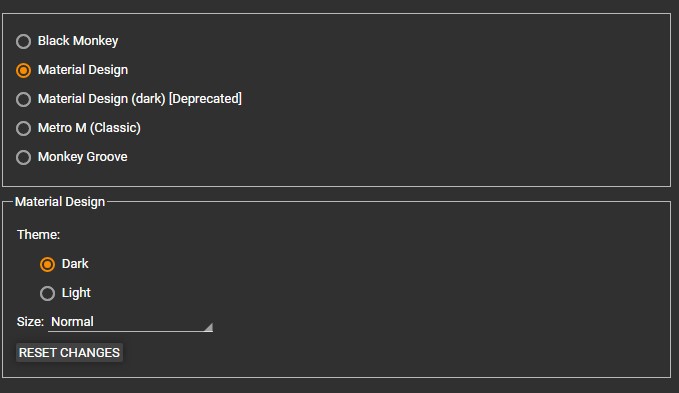Select Material Design (dark) [Deprecated] radio button
The height and width of the screenshot is (393, 679).
coord(23,100)
